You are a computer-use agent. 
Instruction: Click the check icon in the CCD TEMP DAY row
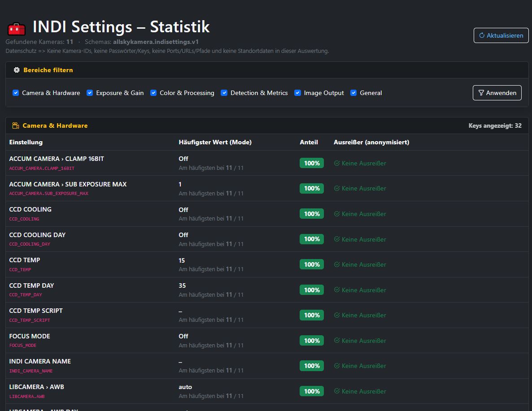coord(336,290)
